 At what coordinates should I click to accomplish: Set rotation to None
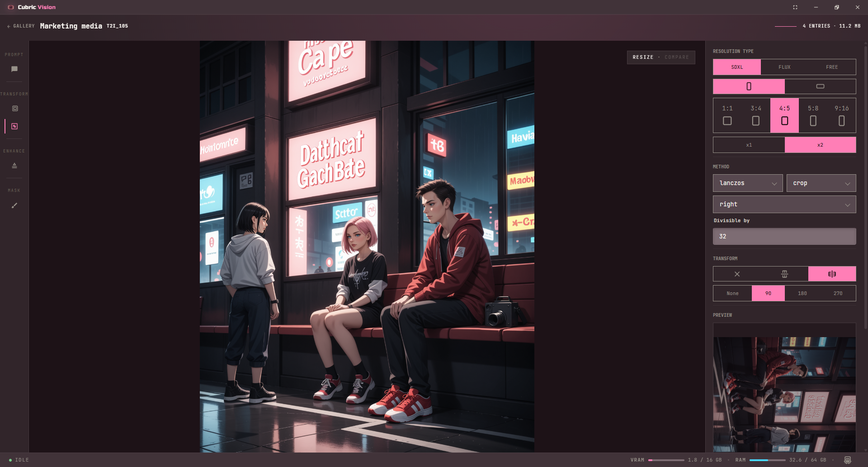(732, 293)
